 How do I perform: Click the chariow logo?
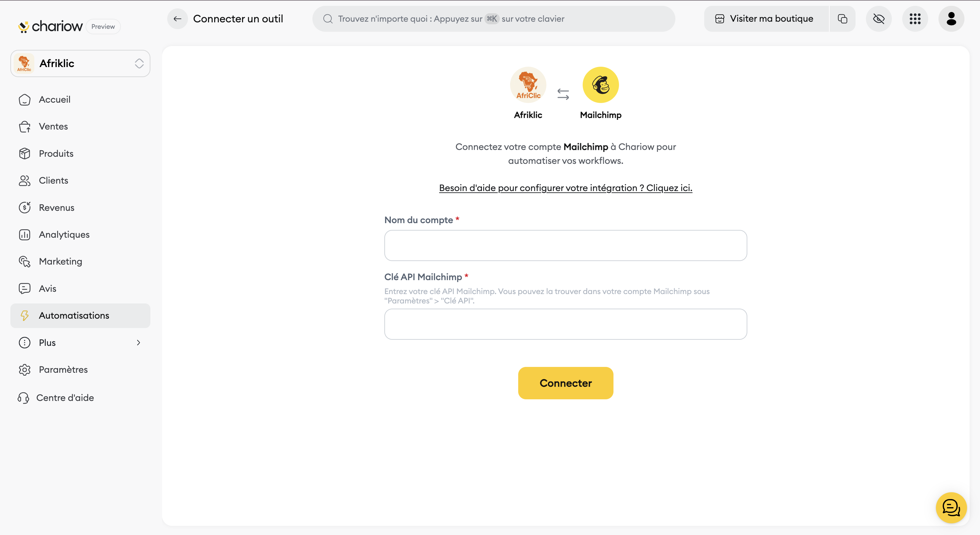pyautogui.click(x=51, y=26)
